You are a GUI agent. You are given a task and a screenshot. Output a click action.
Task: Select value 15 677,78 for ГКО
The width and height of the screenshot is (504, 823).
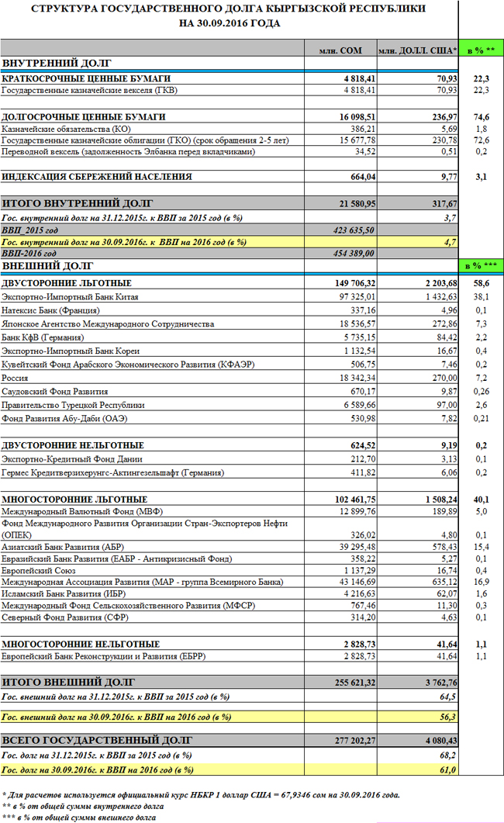357,140
